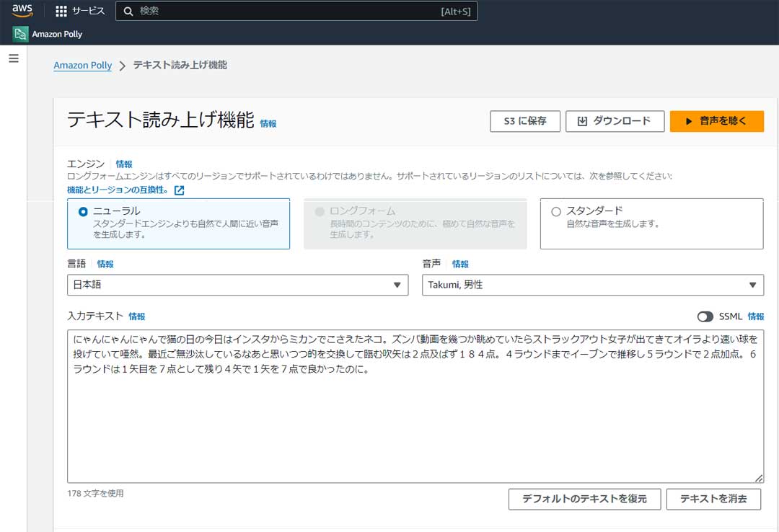The width and height of the screenshot is (779, 532).
Task: Select the スタンダード engine radio button
Action: click(556, 212)
